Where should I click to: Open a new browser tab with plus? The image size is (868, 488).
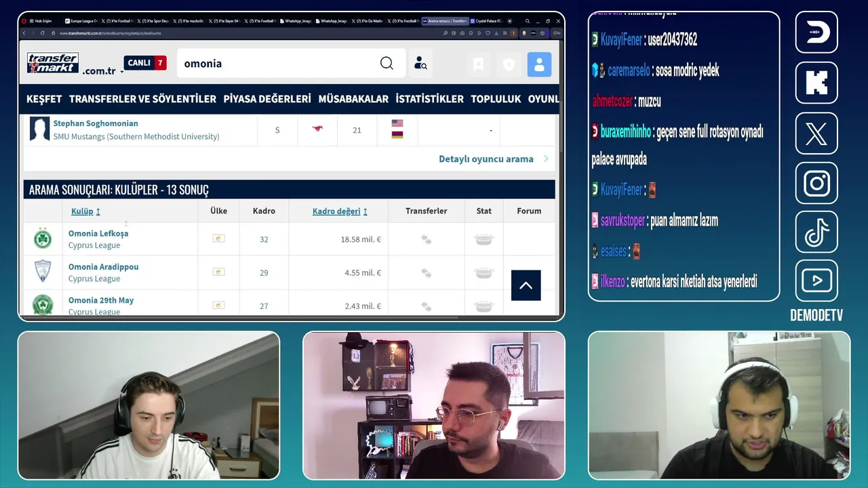[509, 21]
